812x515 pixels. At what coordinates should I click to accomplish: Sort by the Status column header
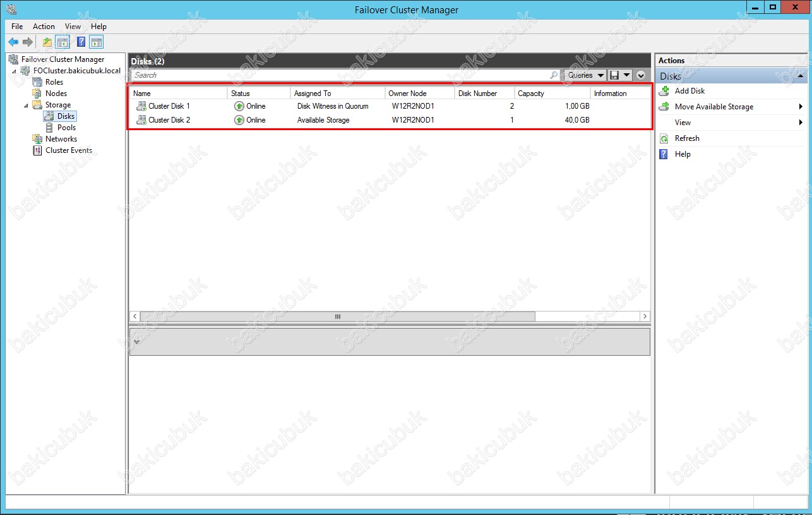(259, 94)
